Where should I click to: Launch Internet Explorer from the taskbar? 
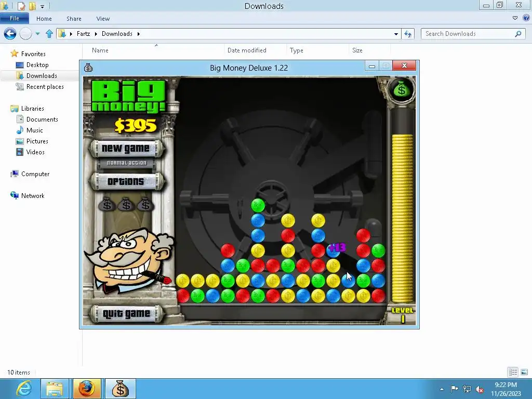(x=24, y=389)
